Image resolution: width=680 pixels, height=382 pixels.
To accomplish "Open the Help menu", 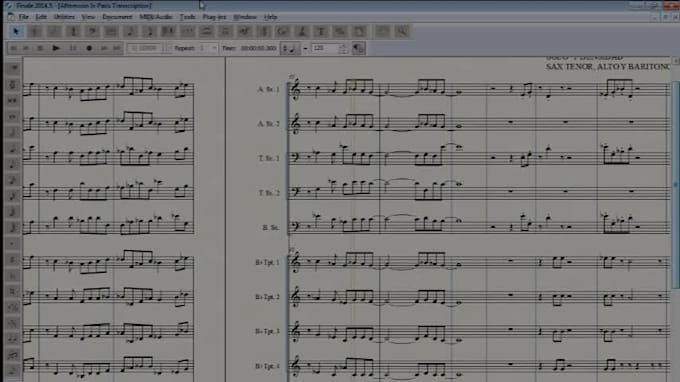I will (x=270, y=17).
